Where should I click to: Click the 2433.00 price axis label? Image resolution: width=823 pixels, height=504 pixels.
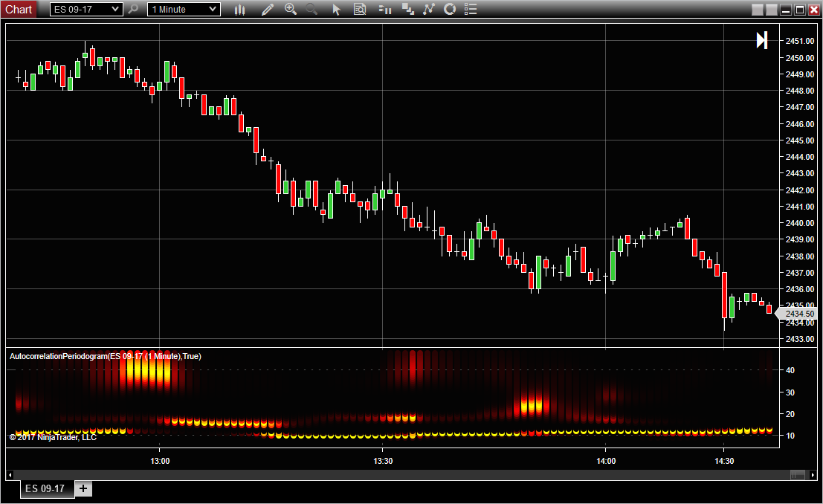click(800, 339)
